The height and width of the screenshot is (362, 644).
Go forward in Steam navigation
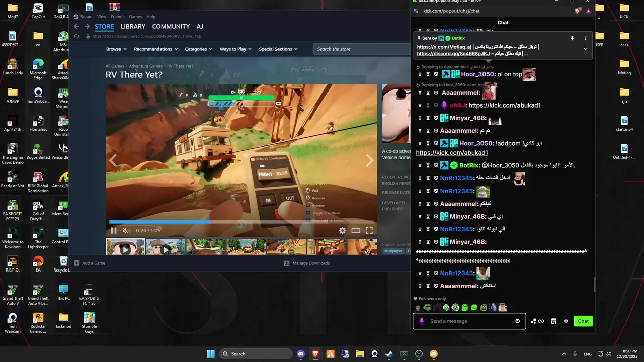coord(87,27)
